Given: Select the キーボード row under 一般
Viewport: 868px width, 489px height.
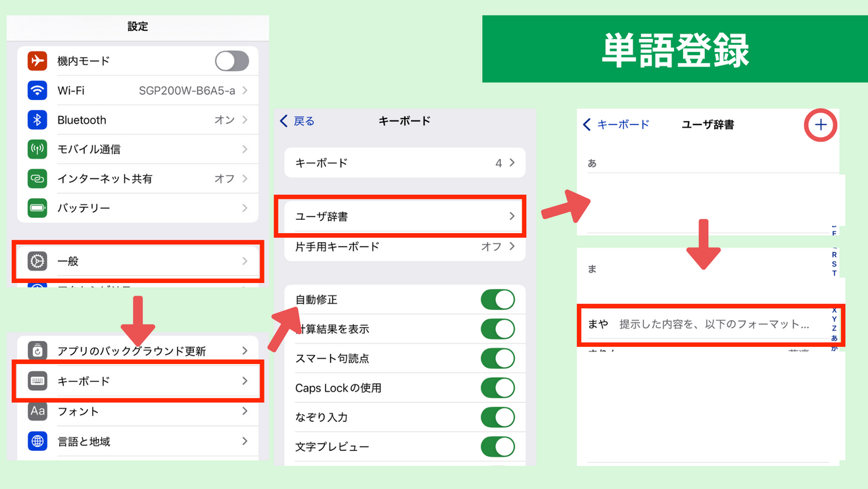Looking at the screenshot, I should point(138,381).
